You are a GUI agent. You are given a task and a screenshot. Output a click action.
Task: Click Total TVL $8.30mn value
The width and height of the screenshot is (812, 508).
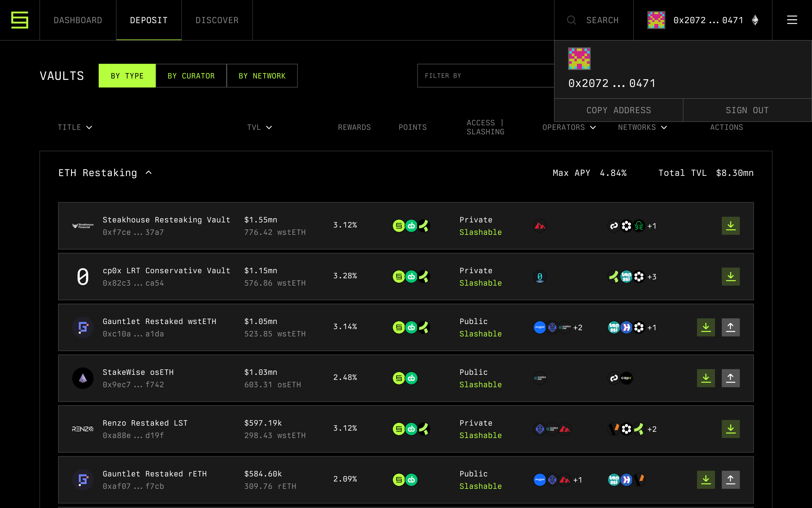point(735,173)
